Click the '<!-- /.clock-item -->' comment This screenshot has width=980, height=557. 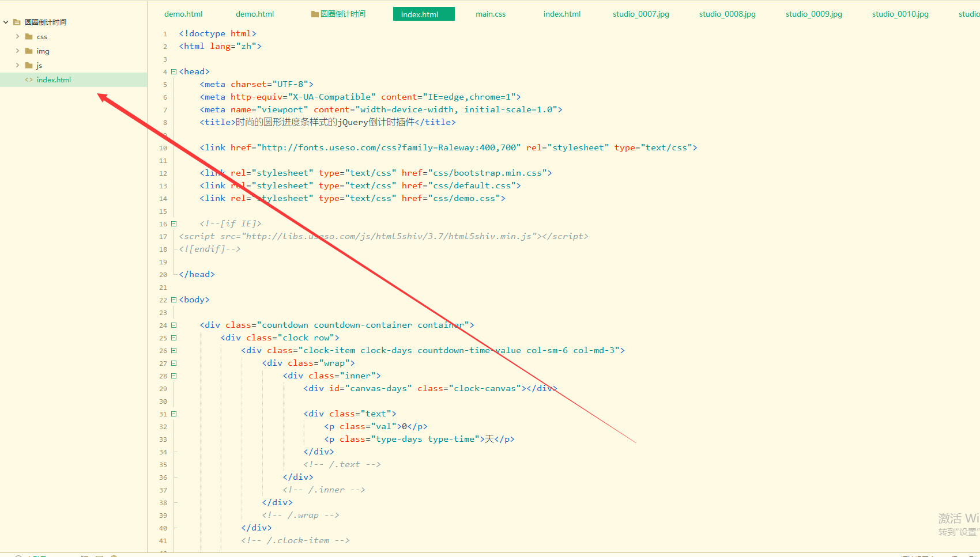[295, 540]
